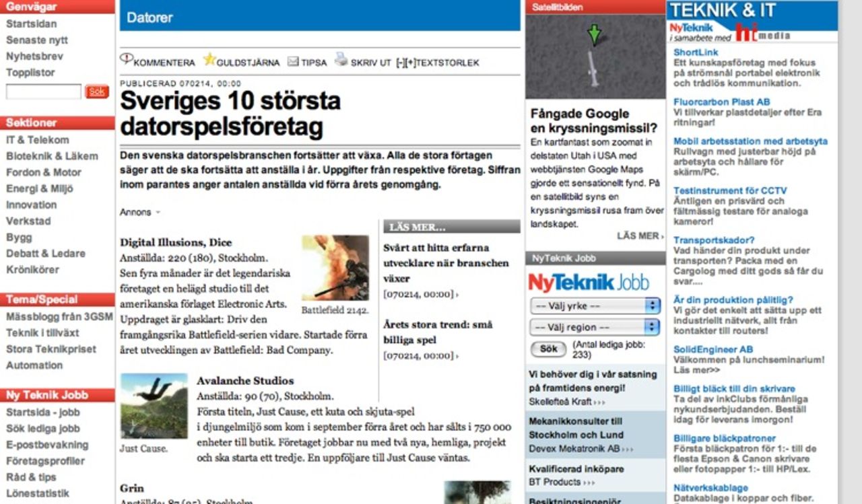Click the Guldstjärna star icon

[209, 59]
